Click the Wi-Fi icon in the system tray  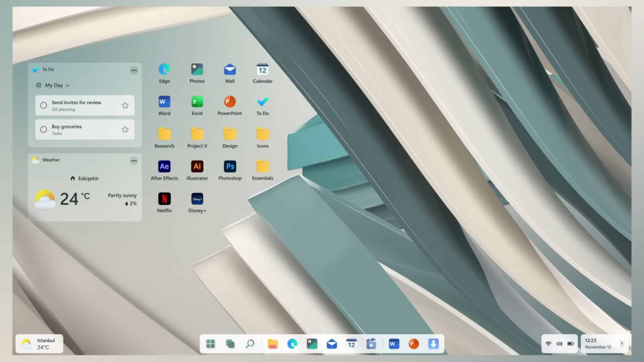pyautogui.click(x=549, y=343)
